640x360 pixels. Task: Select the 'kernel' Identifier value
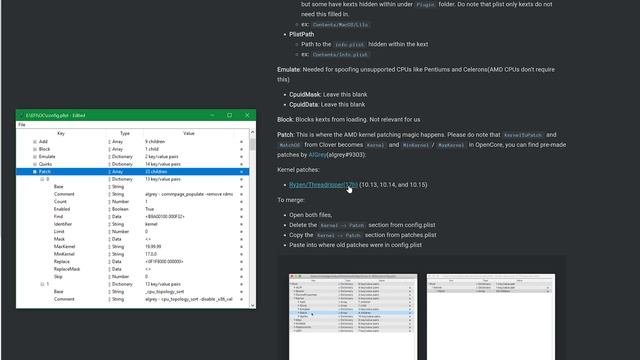point(151,224)
